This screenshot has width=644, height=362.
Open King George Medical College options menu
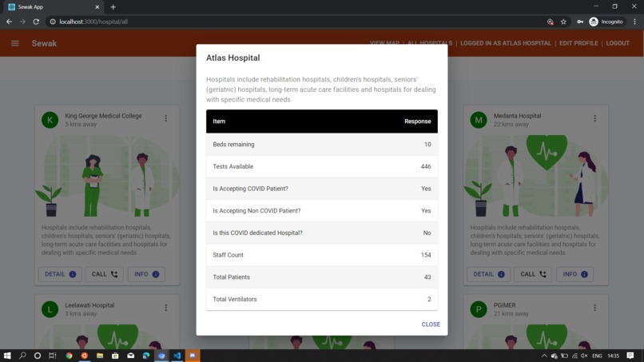(166, 118)
